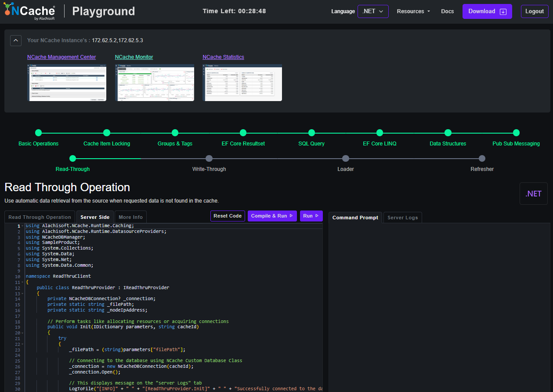Select Cache Item Locking step marker
This screenshot has width=553, height=392.
coord(106,133)
